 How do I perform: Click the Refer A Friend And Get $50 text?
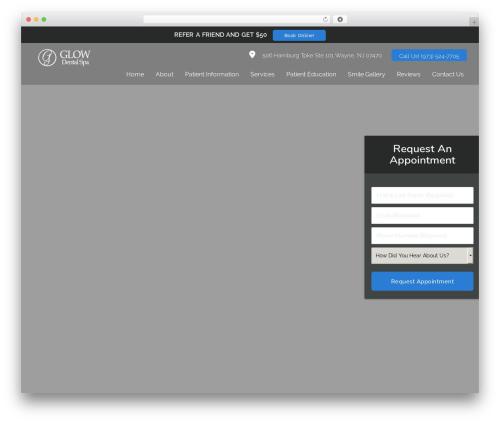tap(220, 35)
